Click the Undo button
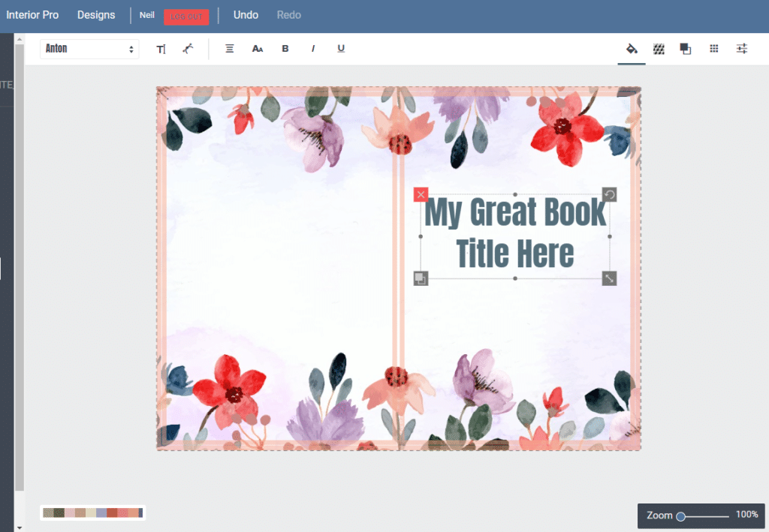This screenshot has height=532, width=769. pos(246,14)
